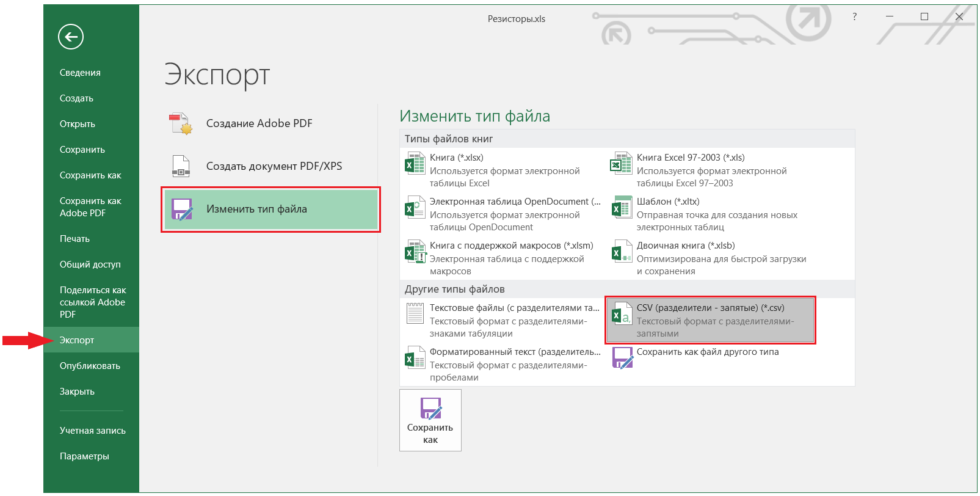Click the purple floppy icon beside Изменить тип файла
Image resolution: width=980 pixels, height=496 pixels.
click(182, 209)
